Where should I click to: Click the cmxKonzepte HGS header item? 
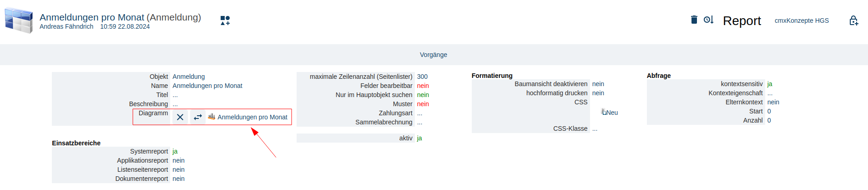coord(802,21)
